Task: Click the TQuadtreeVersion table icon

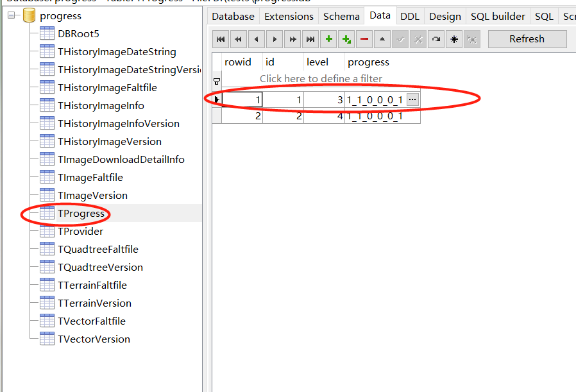Action: [x=47, y=267]
